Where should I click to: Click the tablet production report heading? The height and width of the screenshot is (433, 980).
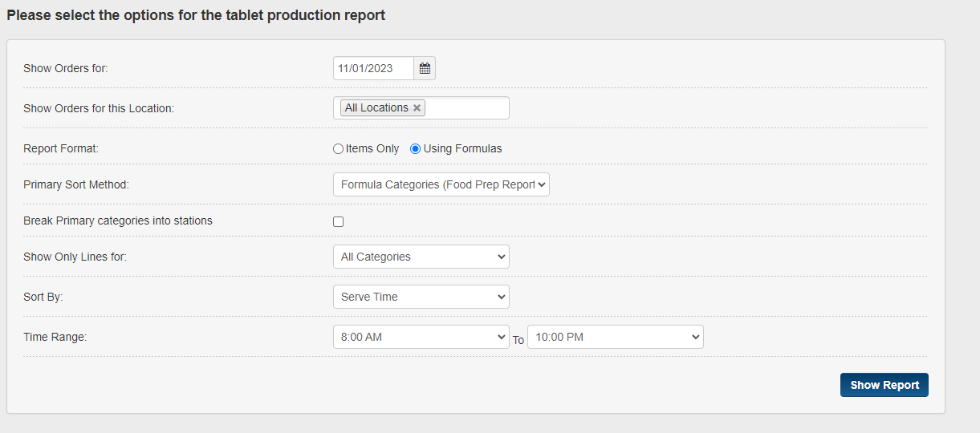(x=196, y=15)
